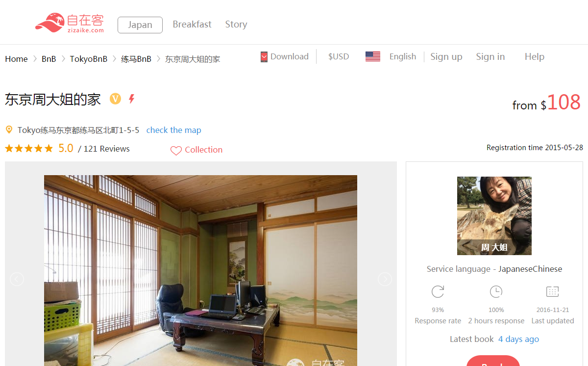Open the Japan destination selector
The image size is (588, 366).
coord(140,25)
